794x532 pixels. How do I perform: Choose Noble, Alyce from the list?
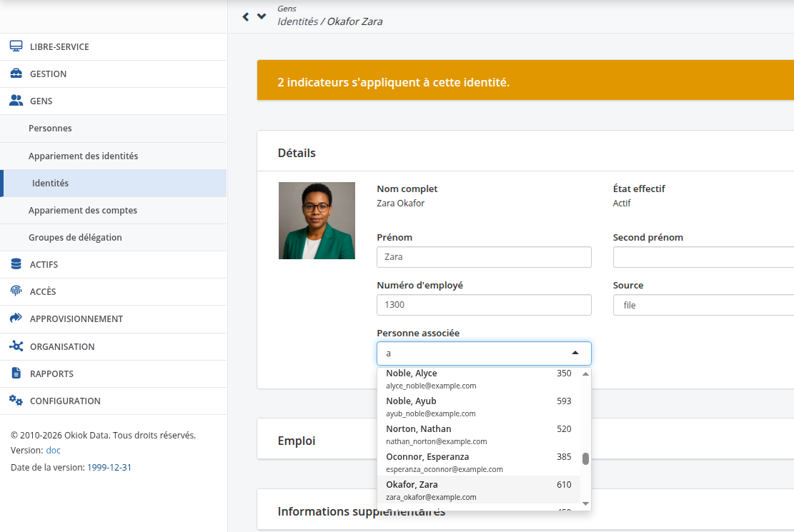pyautogui.click(x=479, y=378)
